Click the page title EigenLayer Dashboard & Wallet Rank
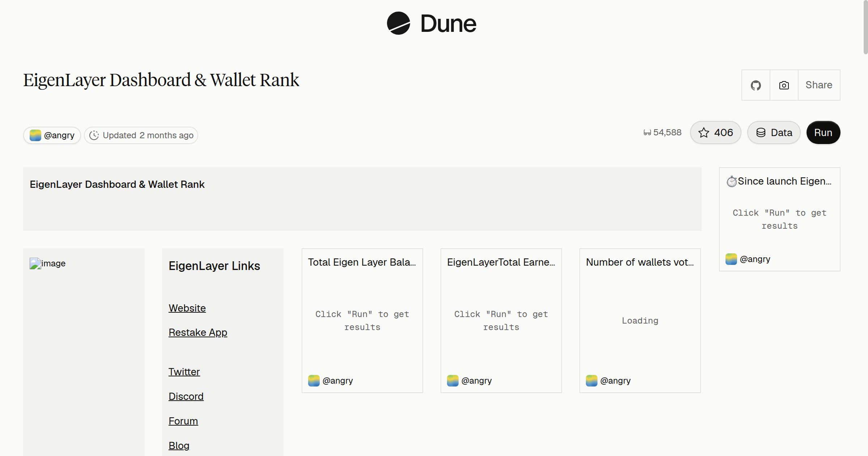 tap(161, 80)
